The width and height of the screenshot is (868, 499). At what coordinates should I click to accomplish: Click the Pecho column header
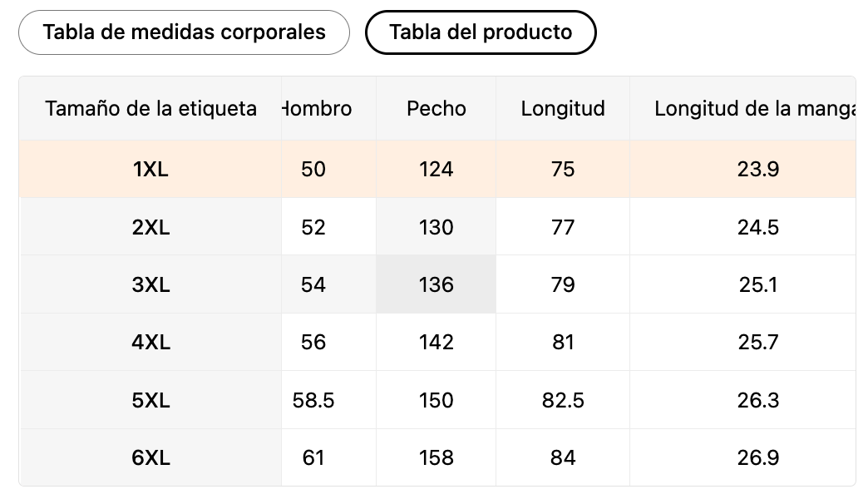436,109
